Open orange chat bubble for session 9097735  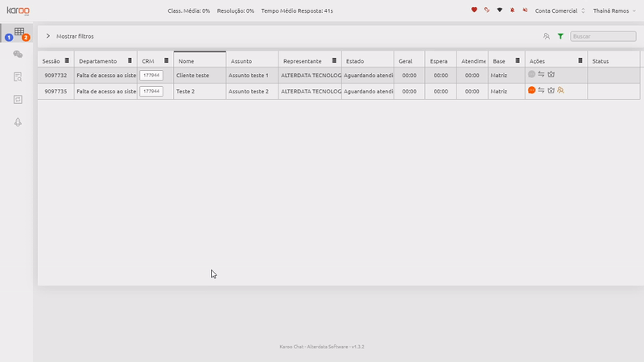pos(531,90)
